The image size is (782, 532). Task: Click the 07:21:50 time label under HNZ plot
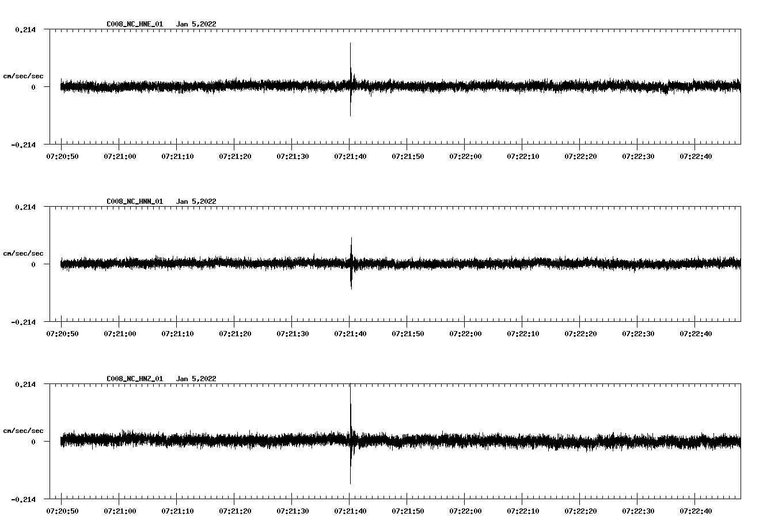coord(408,511)
